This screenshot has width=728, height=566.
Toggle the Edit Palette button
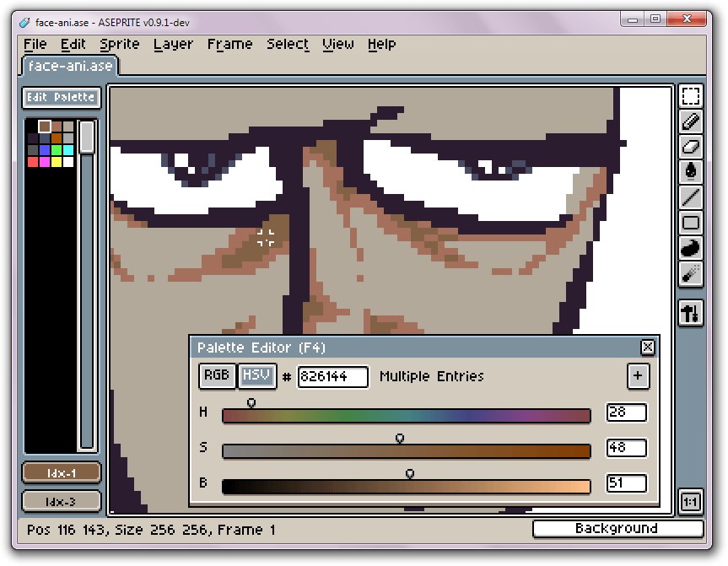pos(62,98)
